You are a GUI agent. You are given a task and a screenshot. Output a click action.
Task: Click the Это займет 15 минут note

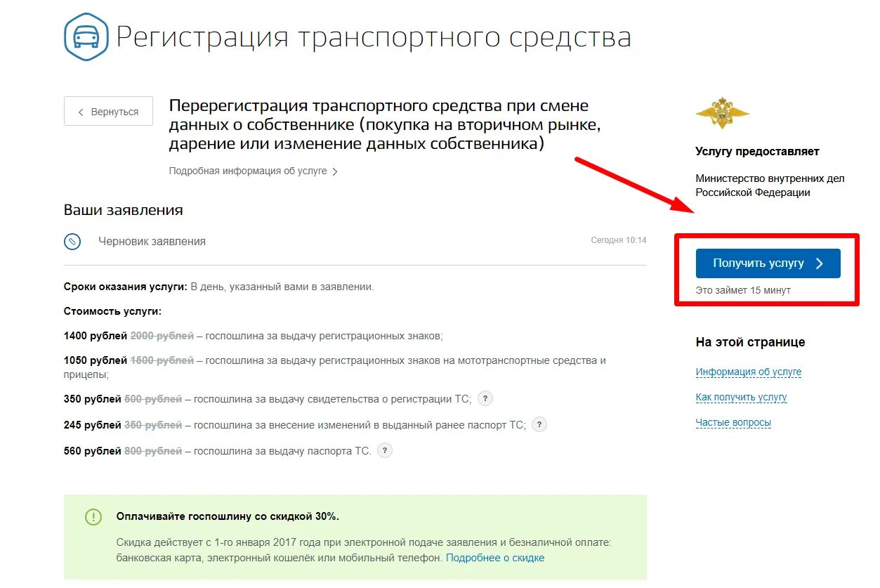[743, 290]
